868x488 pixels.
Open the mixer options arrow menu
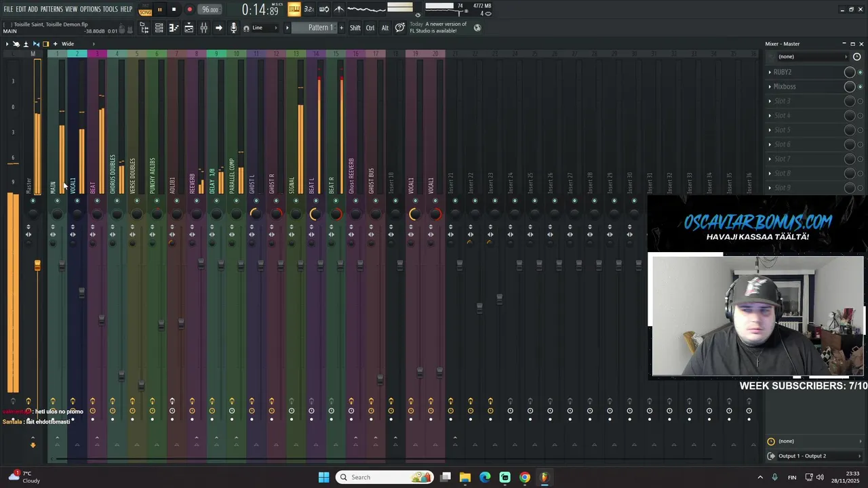7,44
